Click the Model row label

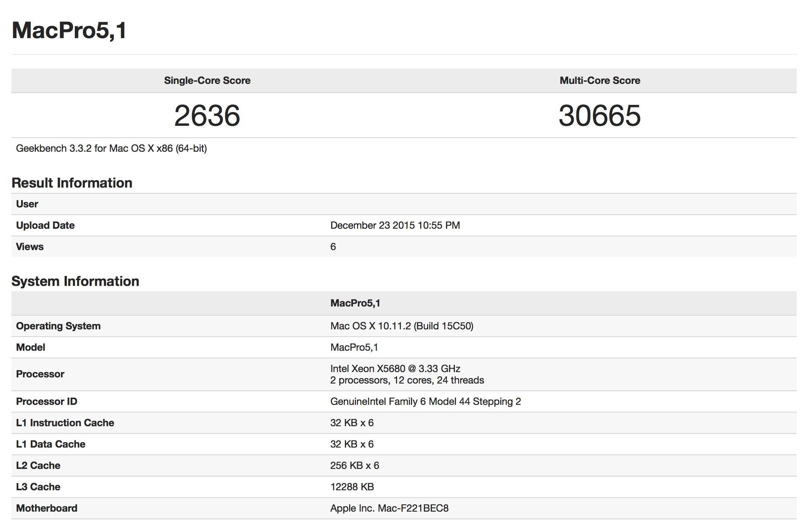[31, 347]
